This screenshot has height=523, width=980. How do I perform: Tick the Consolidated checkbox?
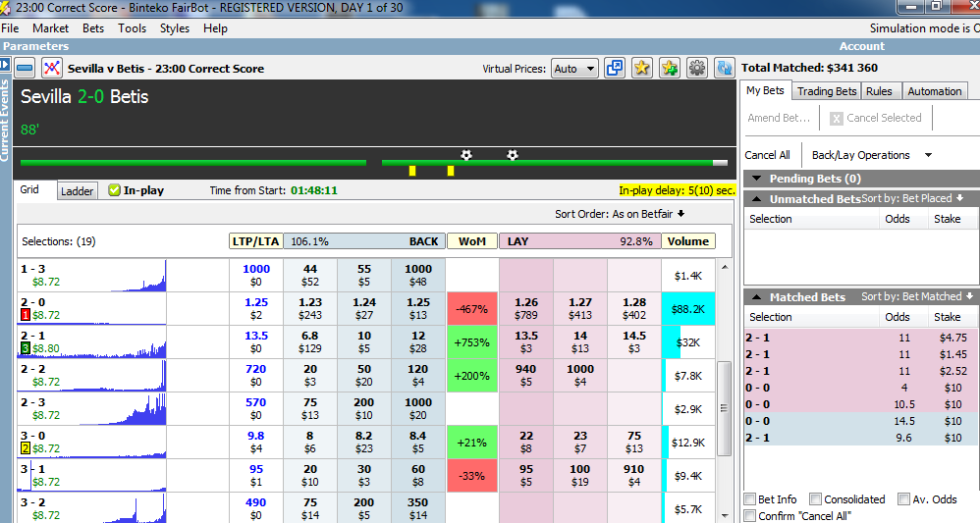[x=815, y=499]
